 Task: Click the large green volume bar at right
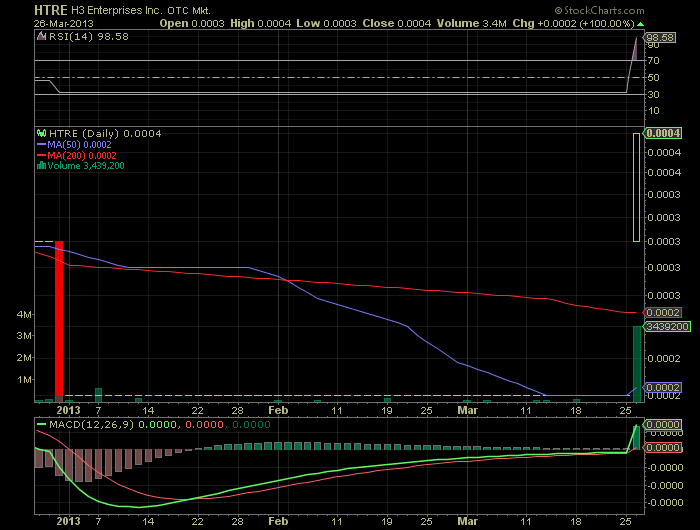637,364
